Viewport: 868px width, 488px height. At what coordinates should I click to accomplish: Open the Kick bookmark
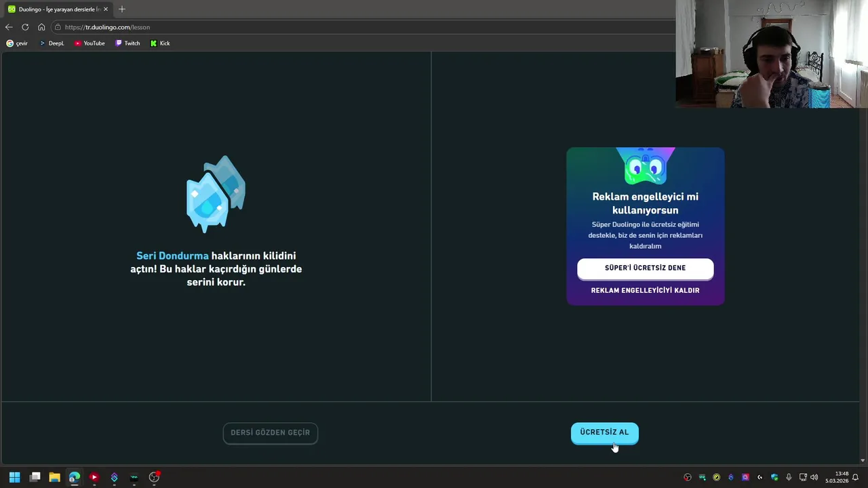[160, 43]
